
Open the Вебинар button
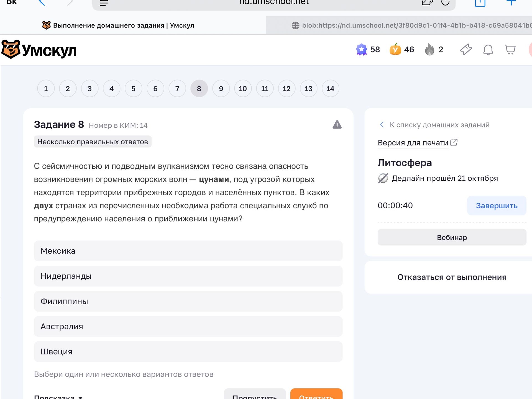coord(452,237)
